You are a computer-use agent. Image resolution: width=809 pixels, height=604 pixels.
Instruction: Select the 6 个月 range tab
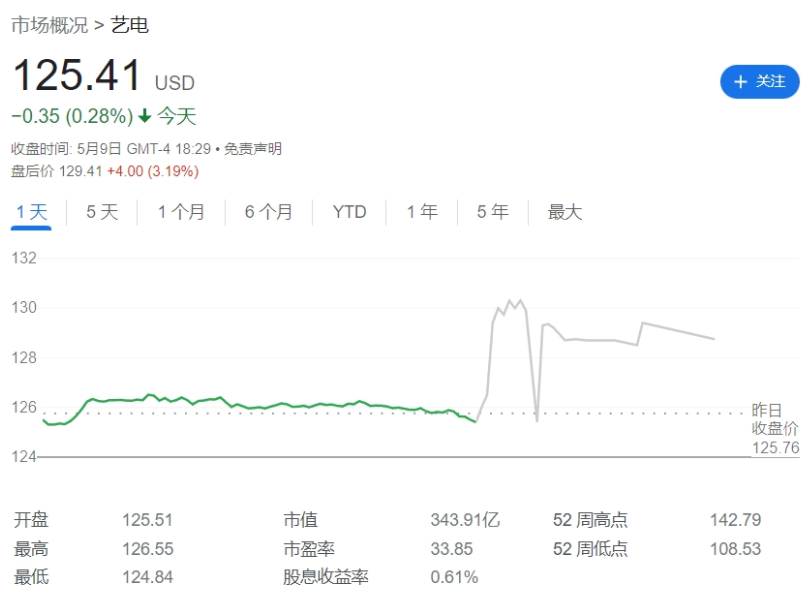click(x=268, y=212)
